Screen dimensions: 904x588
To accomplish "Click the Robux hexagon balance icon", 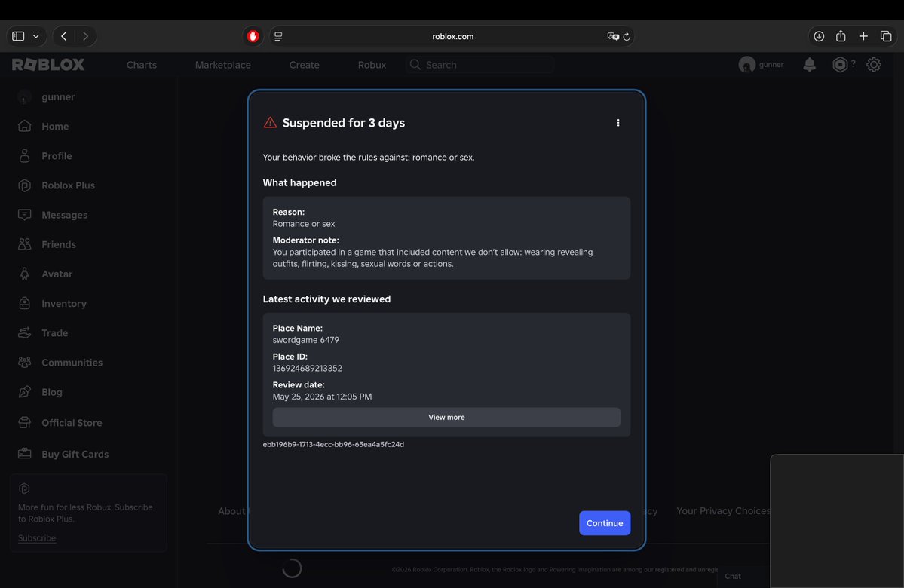I will (840, 65).
